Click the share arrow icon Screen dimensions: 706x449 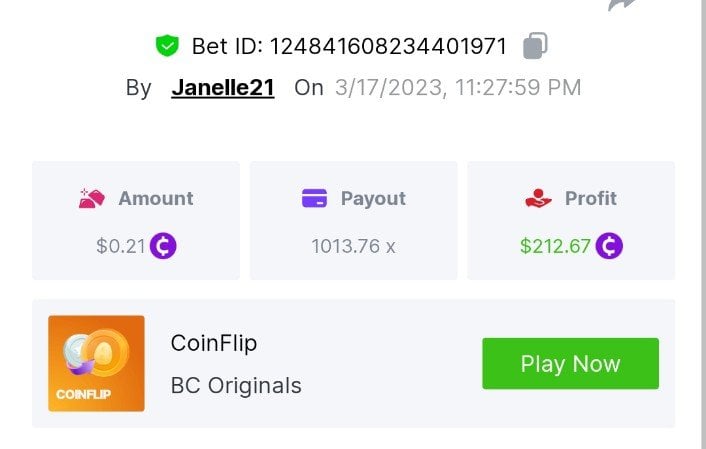coord(621,4)
